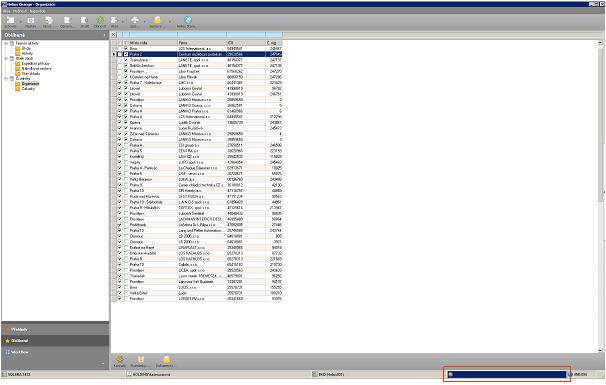
Task: Tick the empty checkbox in the Kroměříž row
Action: pyautogui.click(x=126, y=157)
